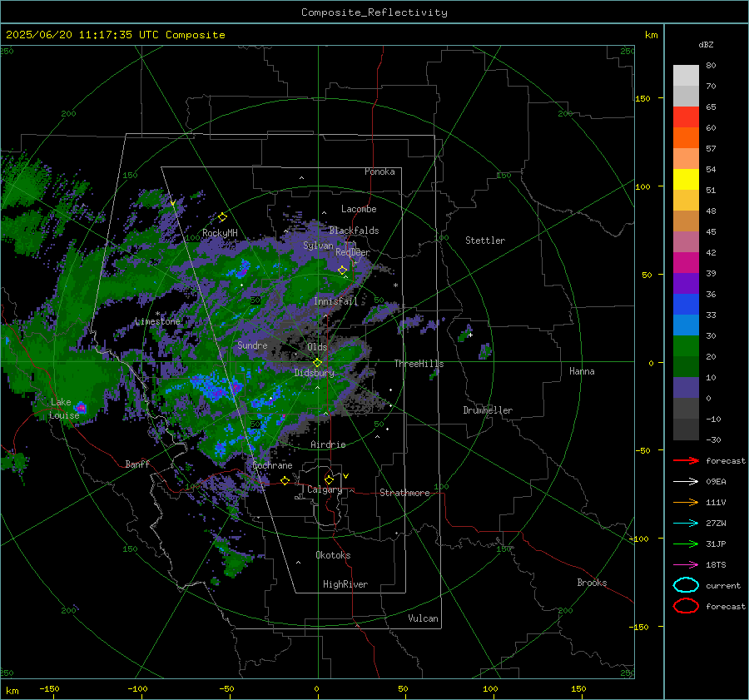Click the Blackfalds label on map
The image size is (749, 700).
(354, 231)
